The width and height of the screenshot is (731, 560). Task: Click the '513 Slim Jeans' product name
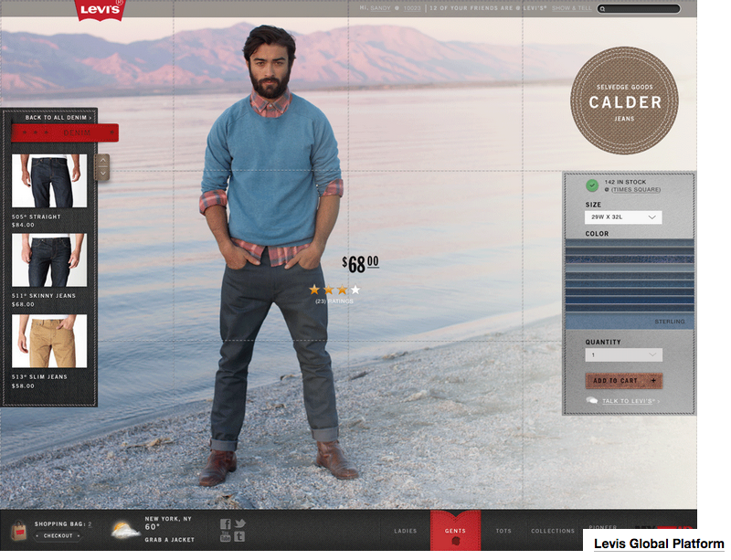[x=39, y=376]
